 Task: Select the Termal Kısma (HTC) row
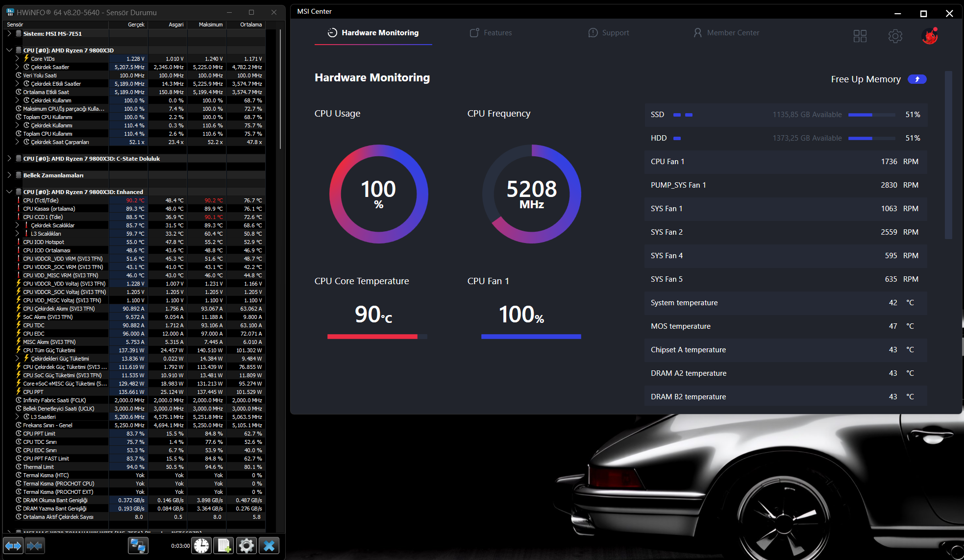[x=135, y=475]
